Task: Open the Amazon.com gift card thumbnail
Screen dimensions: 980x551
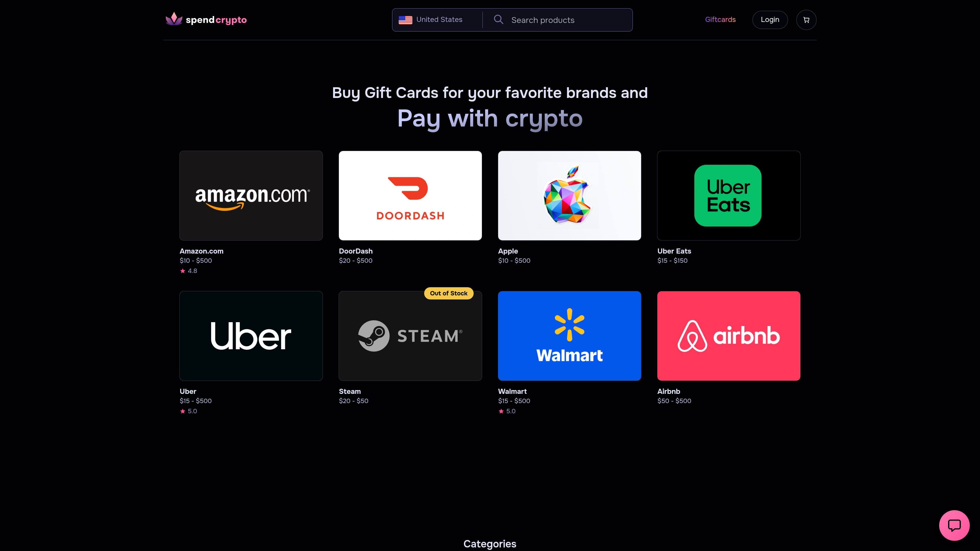Action: point(251,195)
